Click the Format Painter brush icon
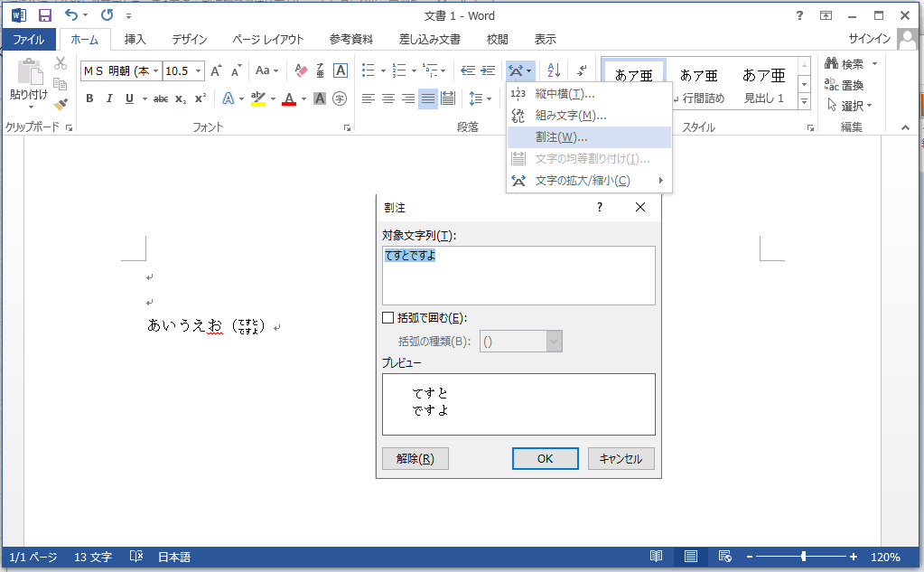The height and width of the screenshot is (572, 924). pos(61,104)
